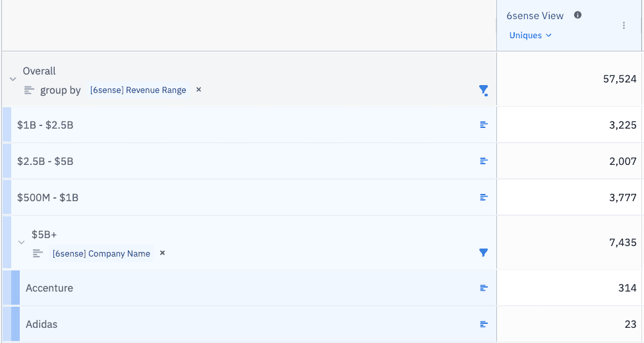Viewport: 644px width, 343px height.
Task: Click breakdown icon for Adidas row
Action: (x=484, y=324)
